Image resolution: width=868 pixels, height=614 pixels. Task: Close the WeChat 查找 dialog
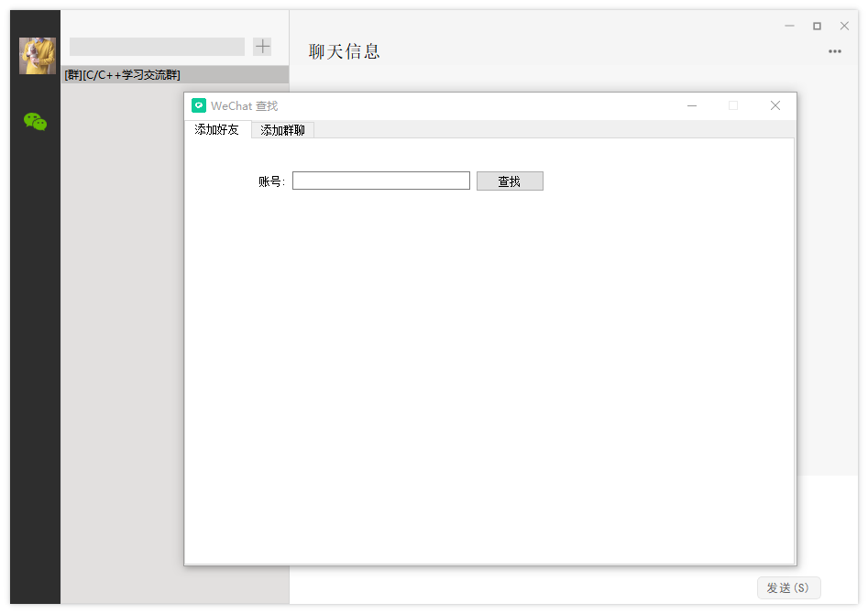775,105
